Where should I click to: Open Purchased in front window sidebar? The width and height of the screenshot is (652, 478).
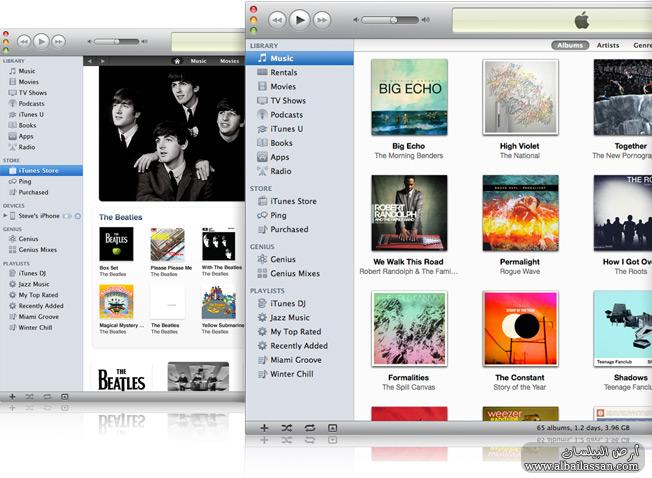299,229
